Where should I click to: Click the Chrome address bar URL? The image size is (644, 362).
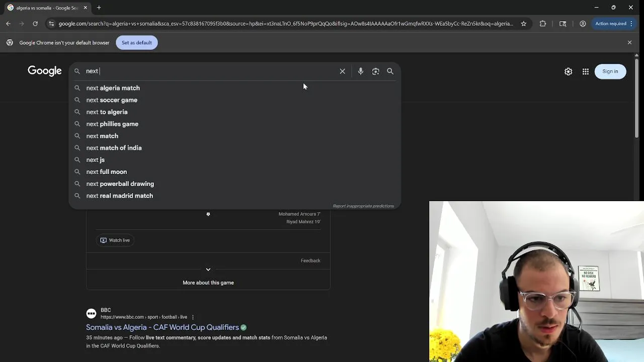tap(286, 24)
